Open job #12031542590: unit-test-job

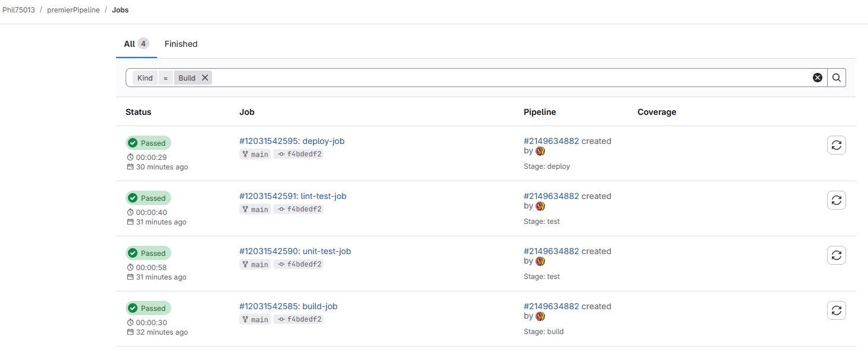point(295,251)
